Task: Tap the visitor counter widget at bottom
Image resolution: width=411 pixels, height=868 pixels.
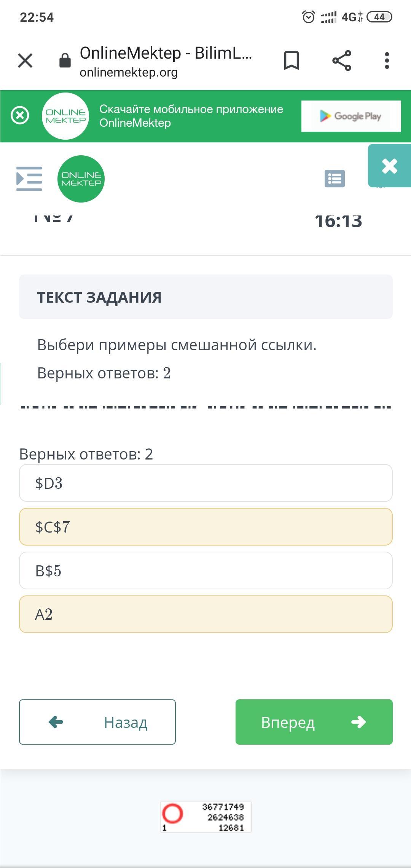Action: (205, 817)
